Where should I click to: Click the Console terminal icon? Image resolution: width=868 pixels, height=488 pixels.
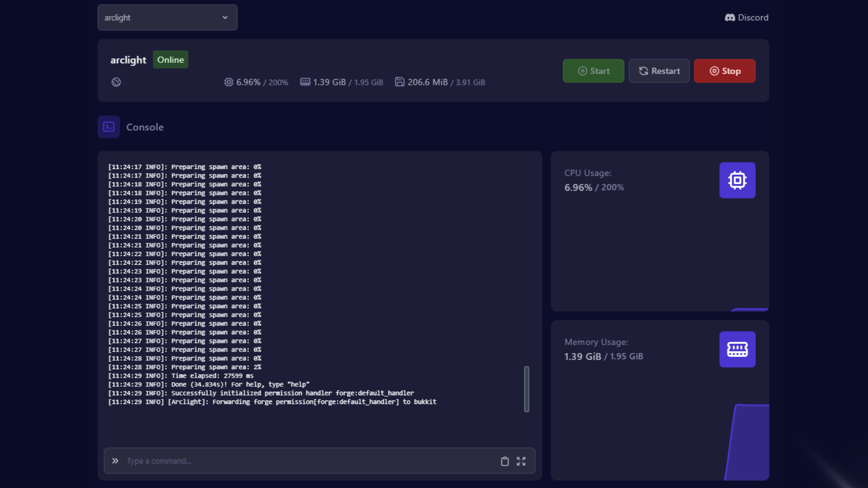108,127
